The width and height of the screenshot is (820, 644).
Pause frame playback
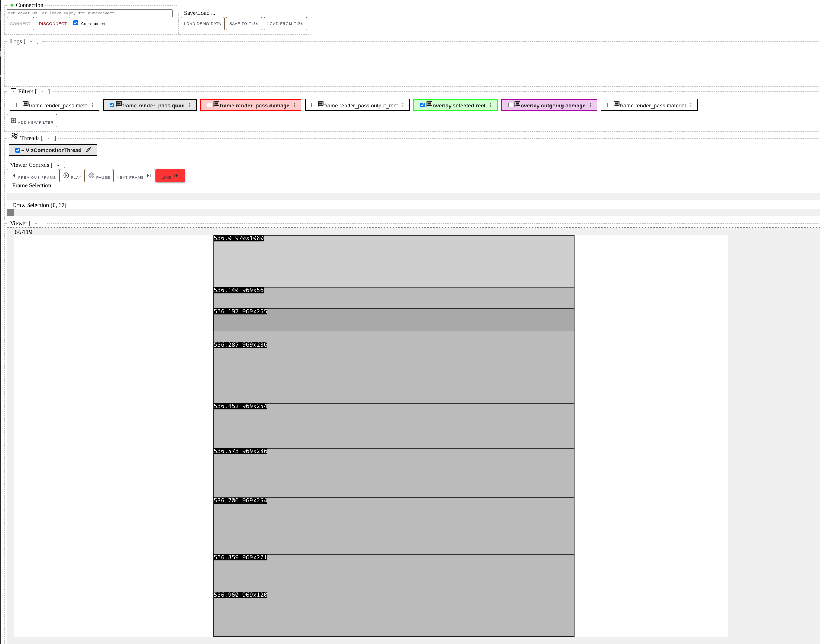[x=99, y=176]
